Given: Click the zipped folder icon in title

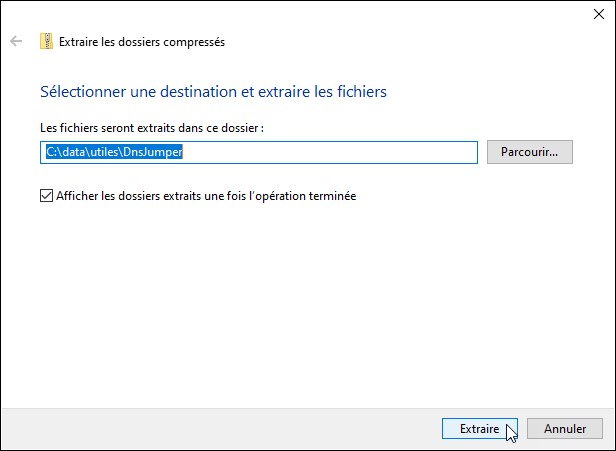Looking at the screenshot, I should click(x=46, y=42).
